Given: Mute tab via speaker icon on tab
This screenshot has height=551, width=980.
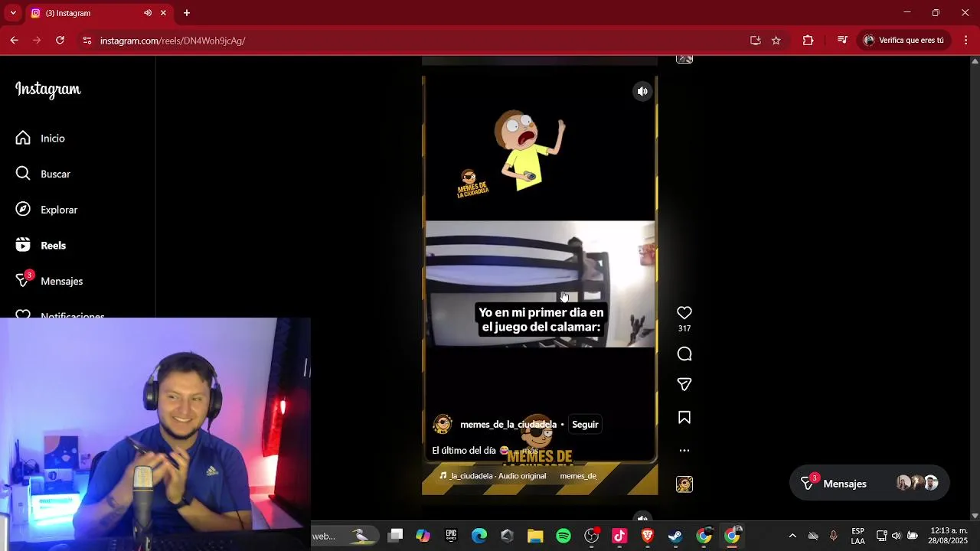Looking at the screenshot, I should tap(148, 13).
